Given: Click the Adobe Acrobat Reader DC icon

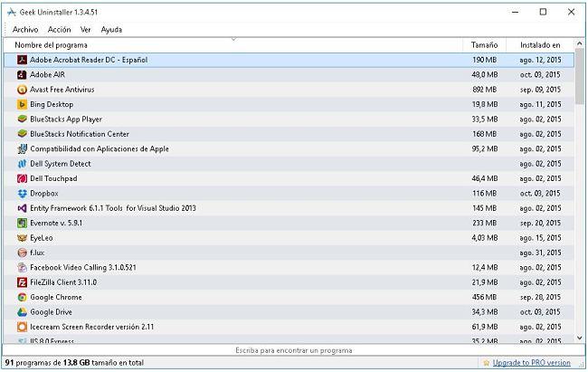Looking at the screenshot, I should (x=22, y=60).
